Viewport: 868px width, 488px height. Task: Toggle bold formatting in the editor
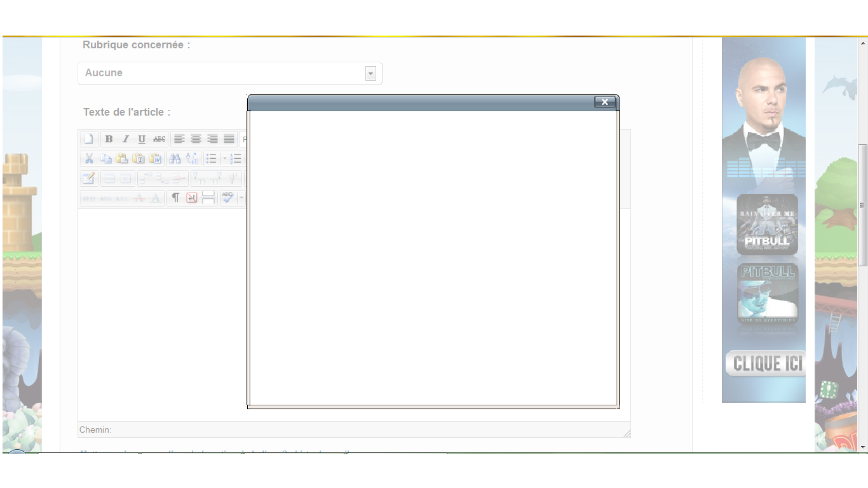point(109,139)
